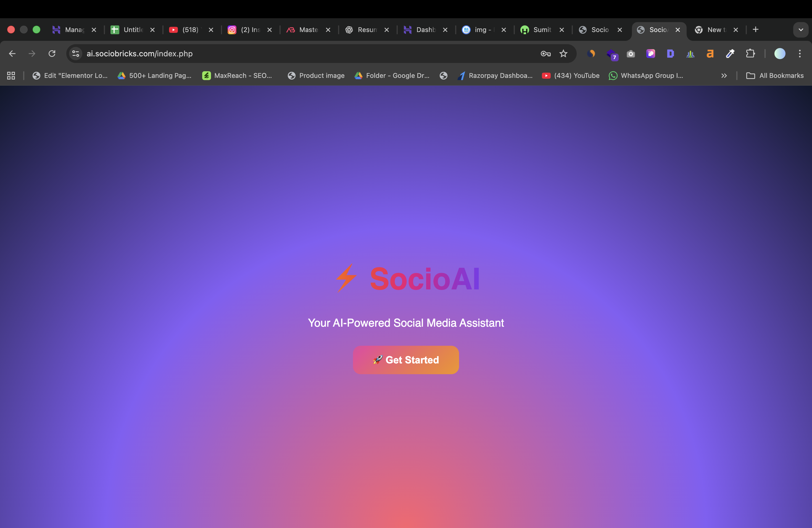Open the site information icon
This screenshot has width=812, height=528.
pyautogui.click(x=76, y=54)
